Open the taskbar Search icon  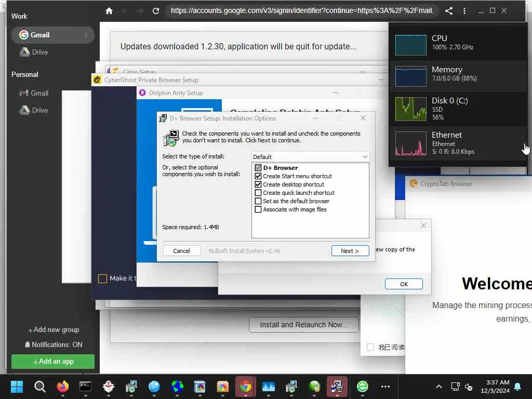(39, 387)
